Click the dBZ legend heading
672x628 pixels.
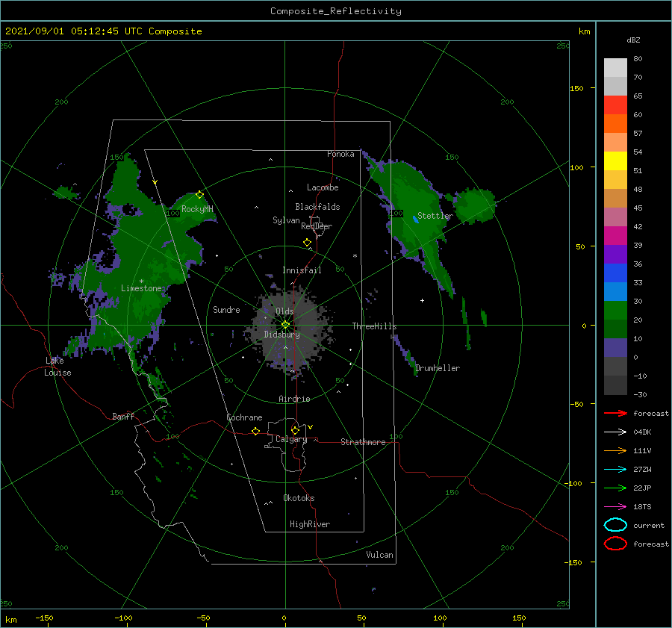click(x=633, y=40)
